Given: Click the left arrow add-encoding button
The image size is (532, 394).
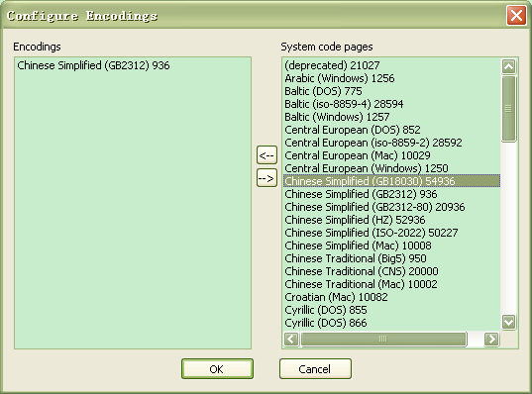Looking at the screenshot, I should click(x=266, y=155).
